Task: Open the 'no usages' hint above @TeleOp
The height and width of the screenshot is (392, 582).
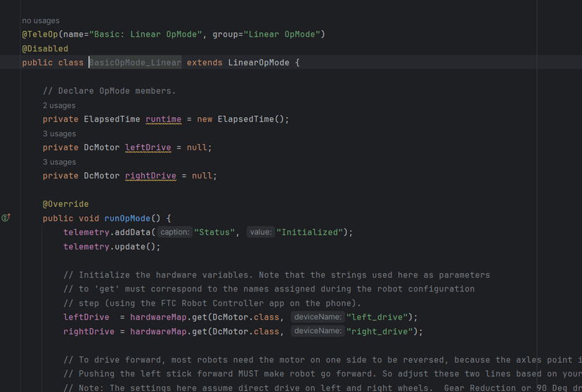Action: point(41,21)
